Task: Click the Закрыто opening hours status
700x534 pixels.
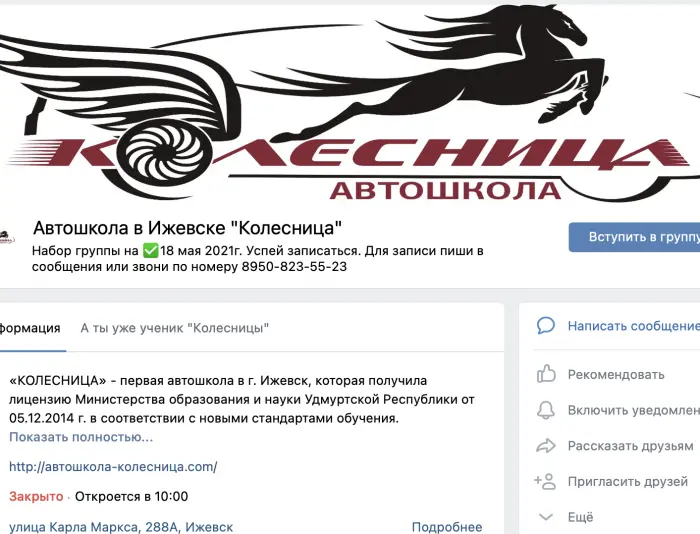Action: 36,496
